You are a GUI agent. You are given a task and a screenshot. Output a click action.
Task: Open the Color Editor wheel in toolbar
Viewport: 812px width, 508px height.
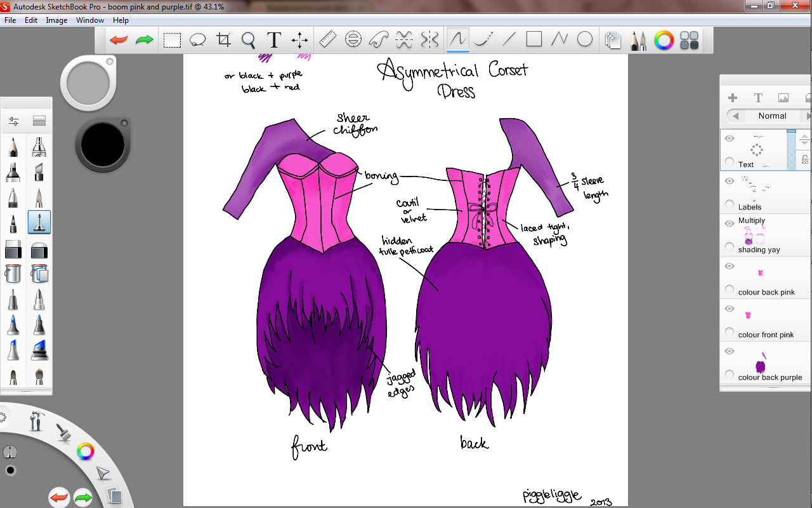pyautogui.click(x=664, y=41)
